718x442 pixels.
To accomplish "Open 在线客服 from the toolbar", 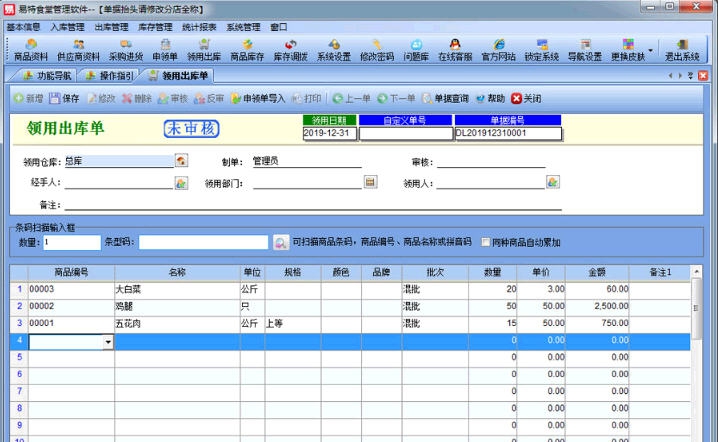I will 456,50.
